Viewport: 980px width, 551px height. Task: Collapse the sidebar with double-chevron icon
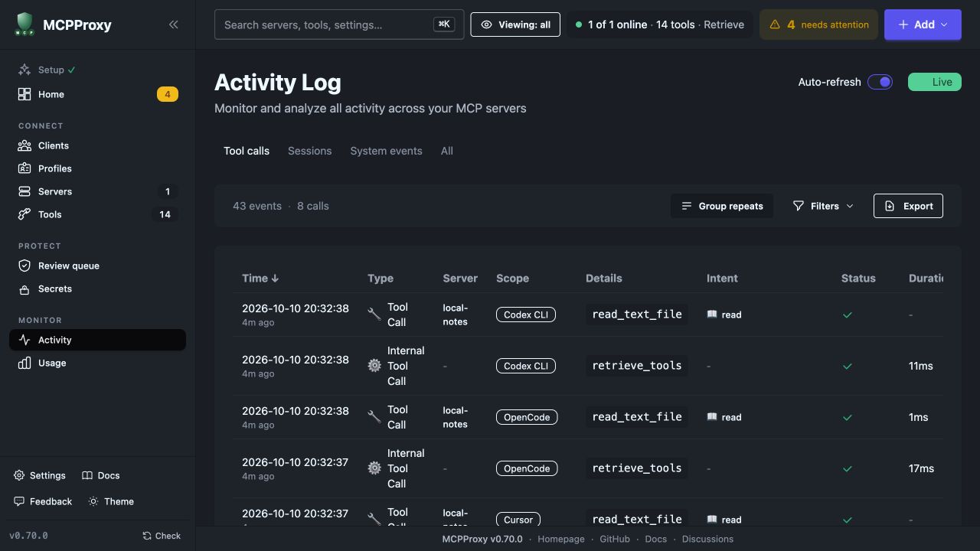click(x=174, y=24)
